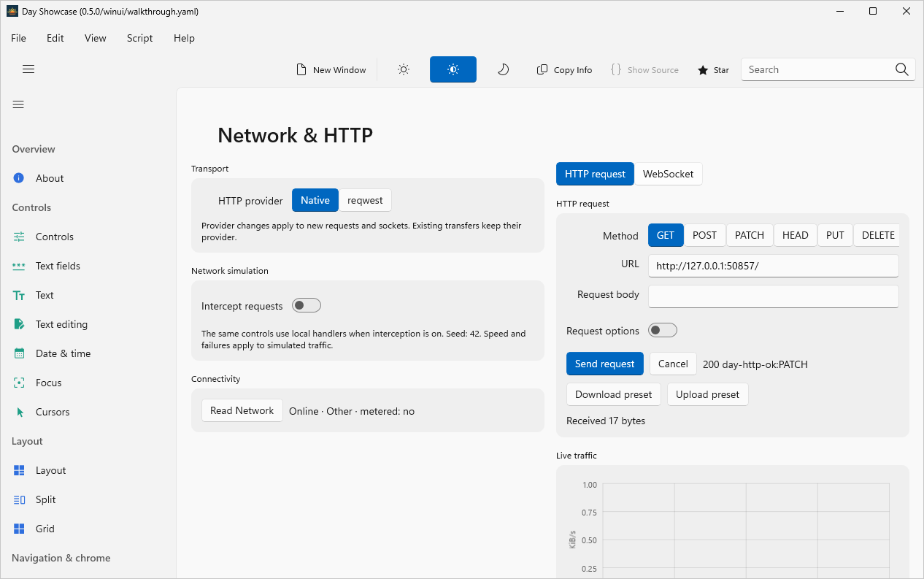Click the "200 day-http-ok:PATCH" status text
This screenshot has height=579, width=924.
click(x=755, y=364)
